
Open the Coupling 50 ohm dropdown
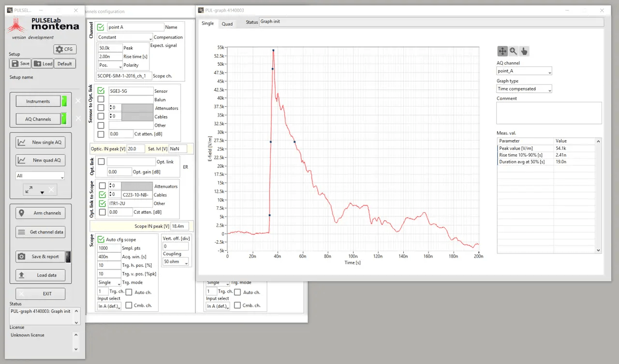(175, 262)
